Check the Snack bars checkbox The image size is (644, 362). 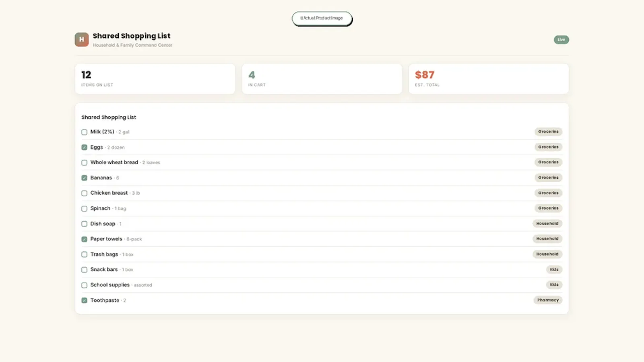84,269
